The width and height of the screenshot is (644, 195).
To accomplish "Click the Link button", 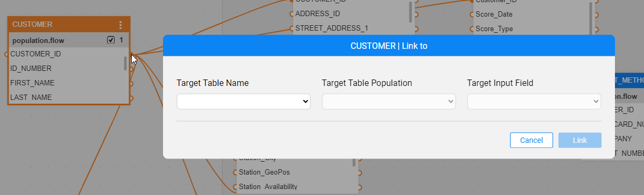I will (580, 140).
